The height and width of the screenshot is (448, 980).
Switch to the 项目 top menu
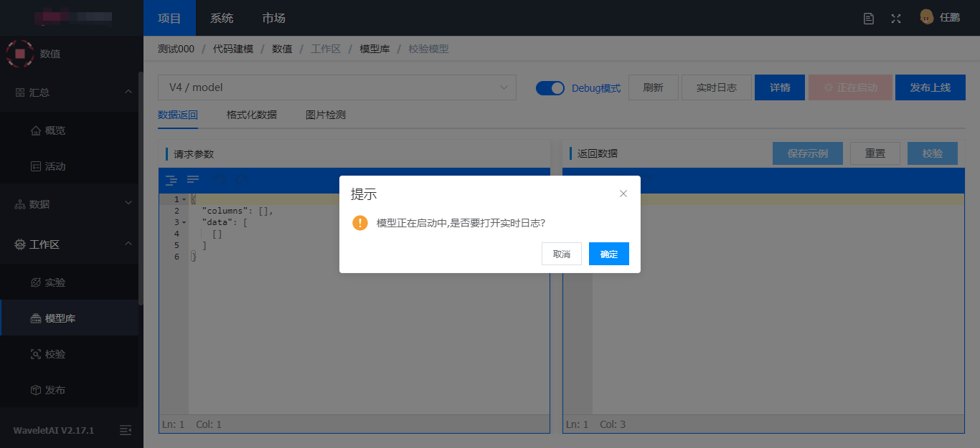pos(169,18)
